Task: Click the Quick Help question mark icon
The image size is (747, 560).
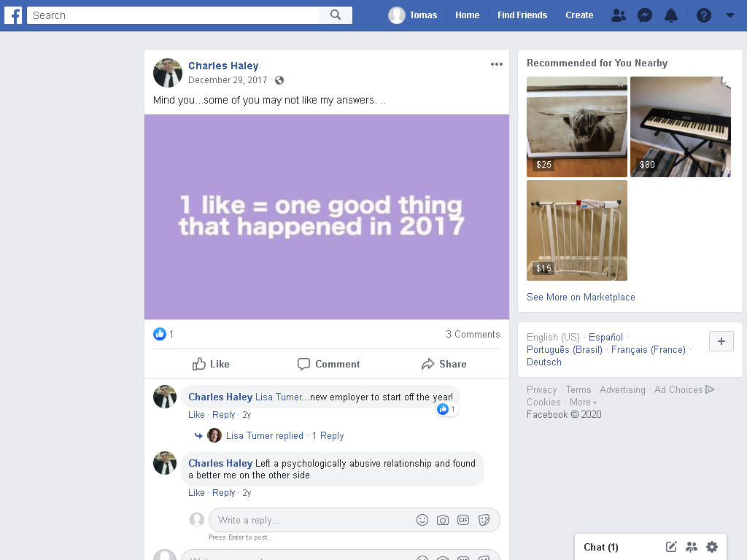Action: tap(704, 15)
